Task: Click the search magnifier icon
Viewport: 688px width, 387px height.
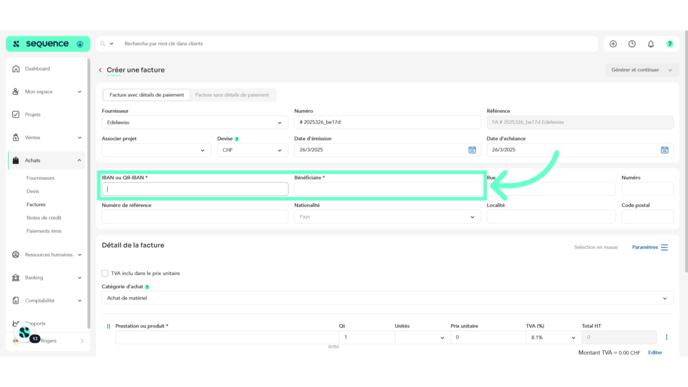Action: [x=103, y=44]
